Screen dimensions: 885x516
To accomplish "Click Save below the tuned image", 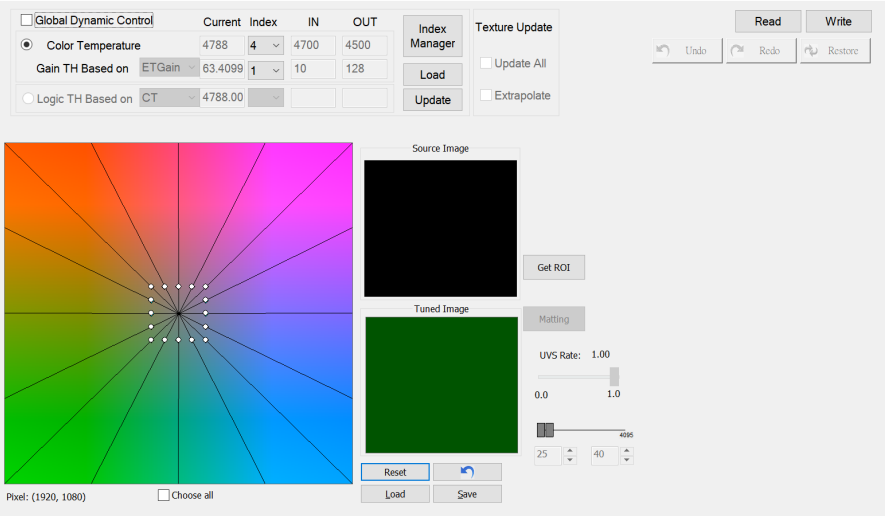I will (467, 494).
